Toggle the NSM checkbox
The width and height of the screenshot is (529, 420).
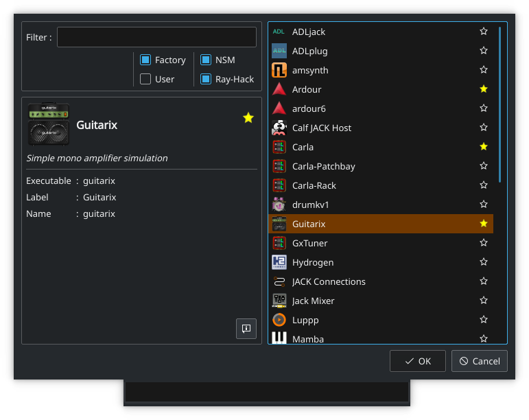click(206, 60)
